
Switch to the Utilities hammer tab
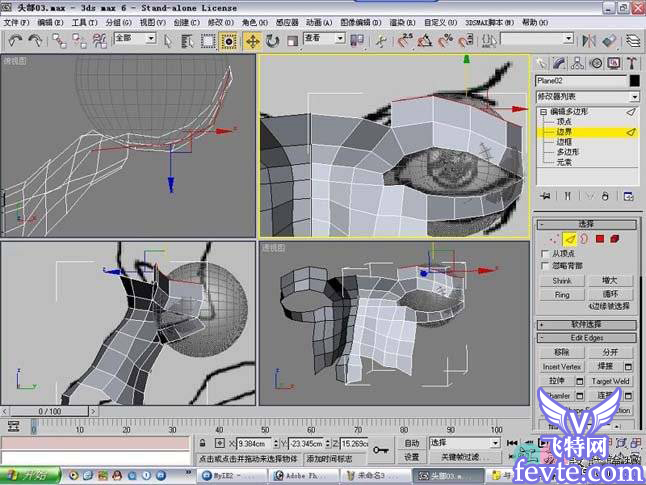[x=632, y=63]
